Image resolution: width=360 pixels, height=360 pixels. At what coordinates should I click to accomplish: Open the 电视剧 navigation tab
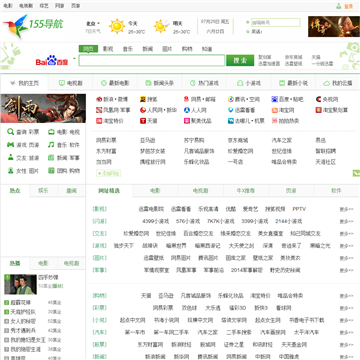point(70,83)
